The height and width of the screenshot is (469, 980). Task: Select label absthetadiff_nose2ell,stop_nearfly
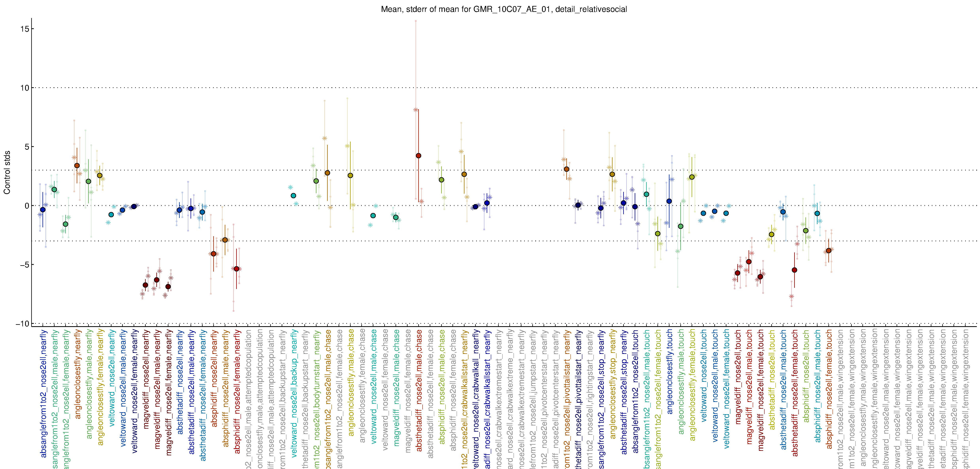tap(624, 392)
